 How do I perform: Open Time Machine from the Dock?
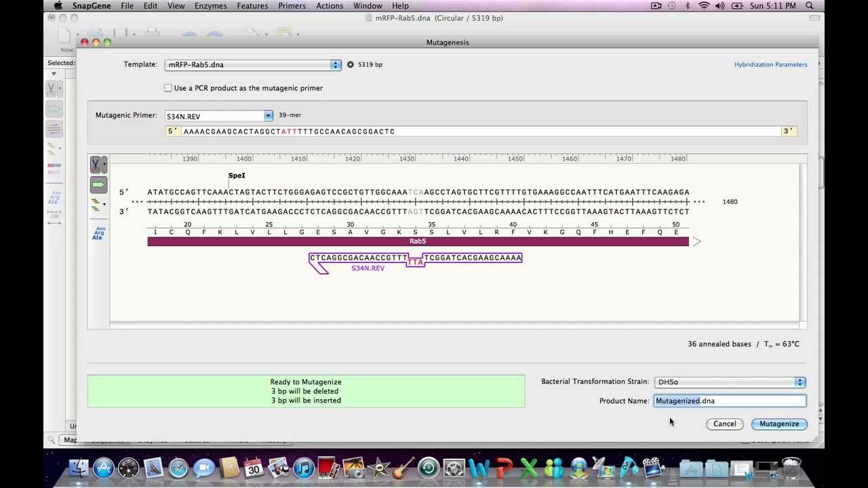[x=429, y=468]
